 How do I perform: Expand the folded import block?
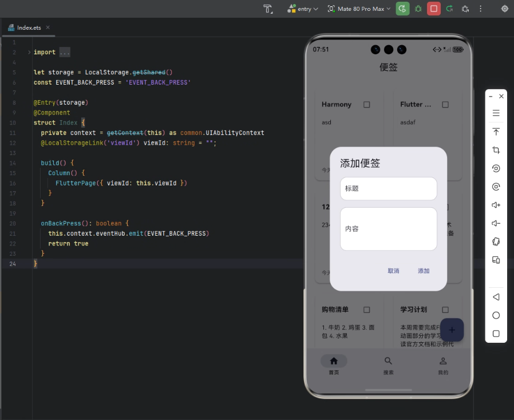29,52
